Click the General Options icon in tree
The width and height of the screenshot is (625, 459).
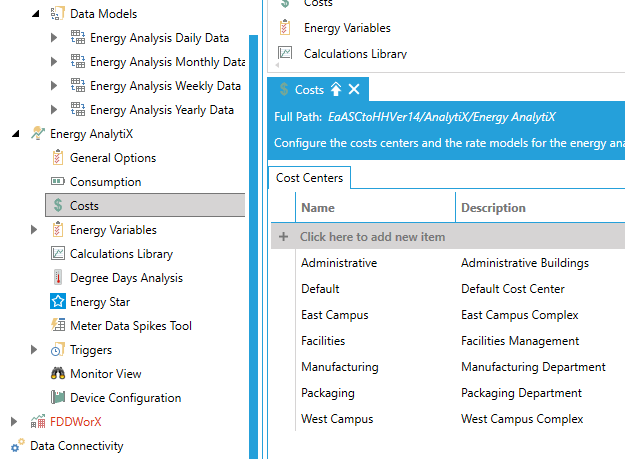[x=58, y=158]
